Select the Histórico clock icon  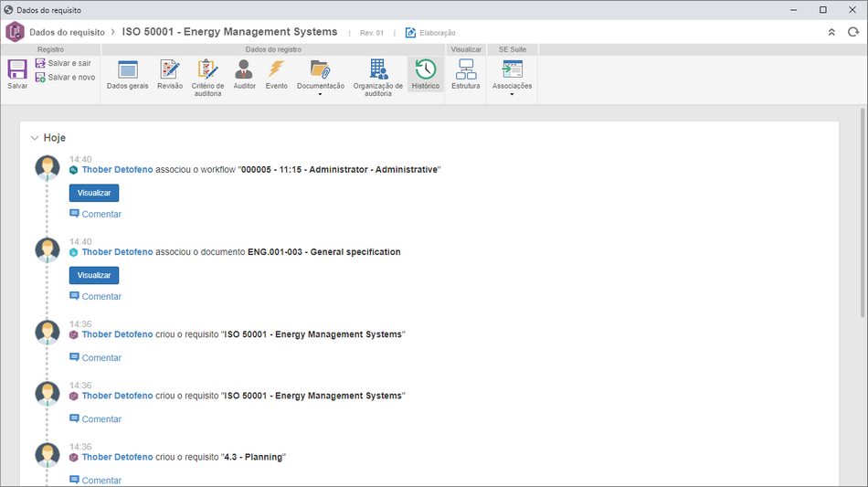point(425,69)
